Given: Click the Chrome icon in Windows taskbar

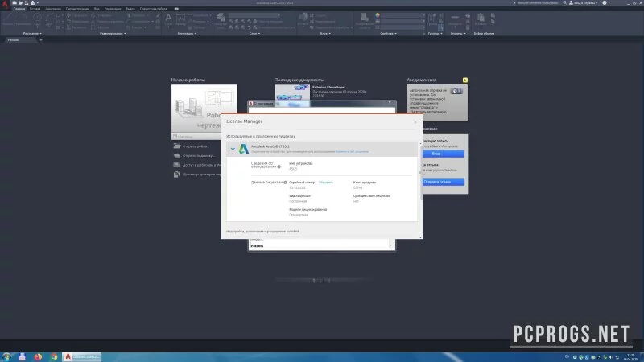Looking at the screenshot, I should (54, 356).
